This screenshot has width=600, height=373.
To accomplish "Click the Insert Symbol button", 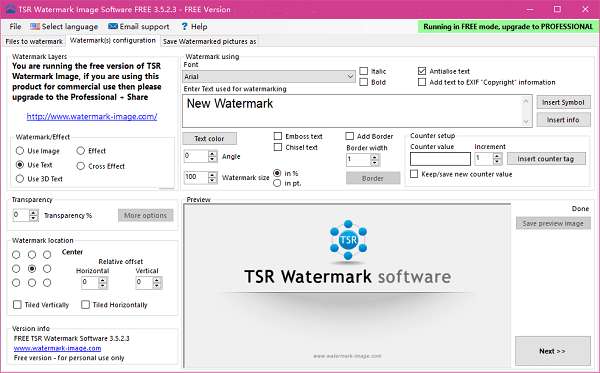I will pos(563,102).
